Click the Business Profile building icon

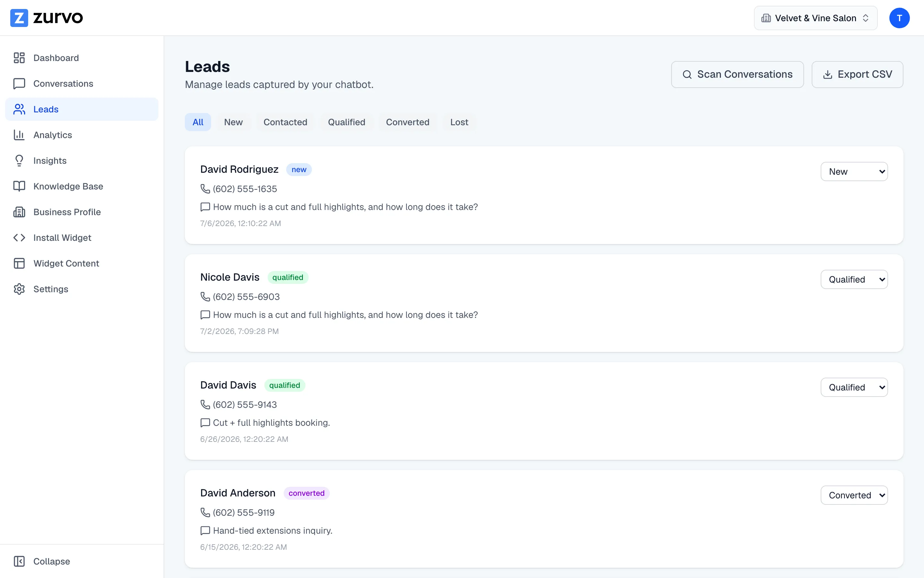pyautogui.click(x=19, y=212)
